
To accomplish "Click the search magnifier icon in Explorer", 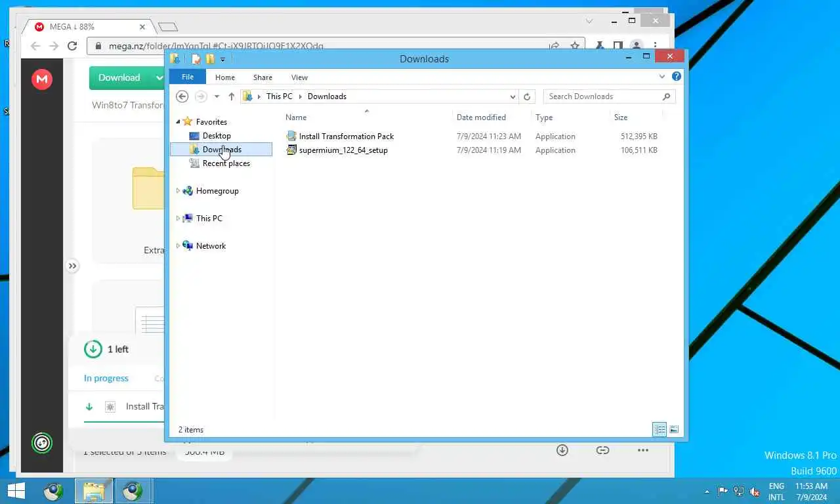I will [x=667, y=96].
